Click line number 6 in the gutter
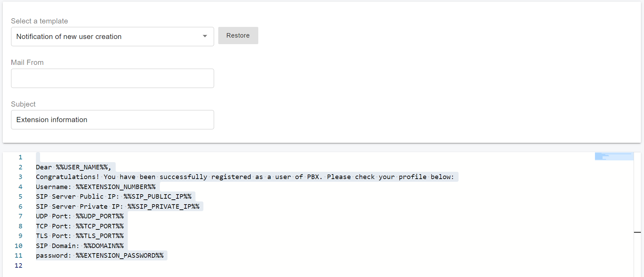This screenshot has height=277, width=644. pyautogui.click(x=20, y=207)
